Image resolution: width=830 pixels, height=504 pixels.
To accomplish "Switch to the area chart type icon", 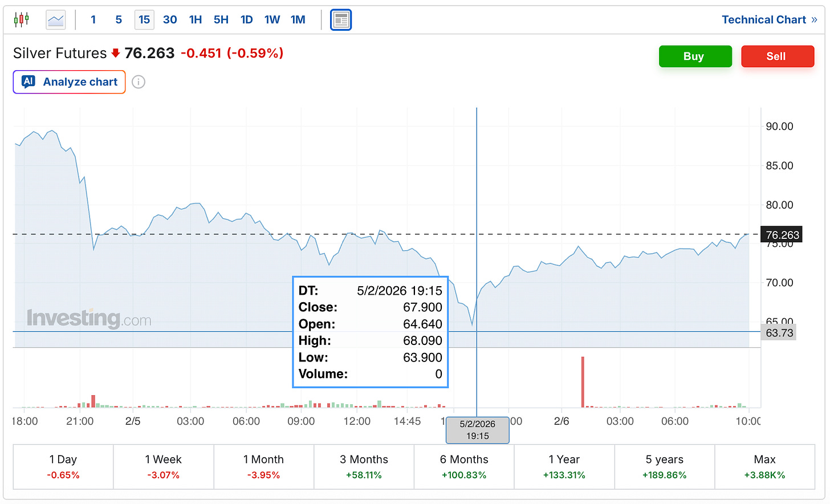I will tap(56, 20).
